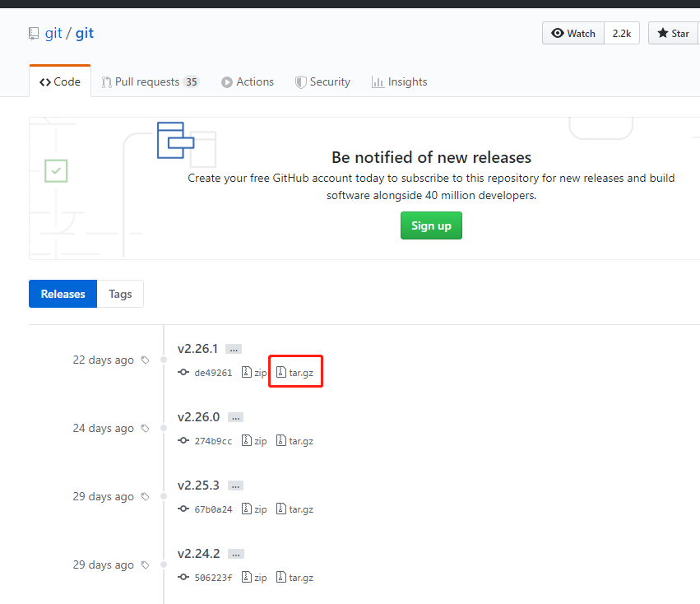The height and width of the screenshot is (604, 700).
Task: Click the Be notified of new releases heading
Action: pos(431,157)
